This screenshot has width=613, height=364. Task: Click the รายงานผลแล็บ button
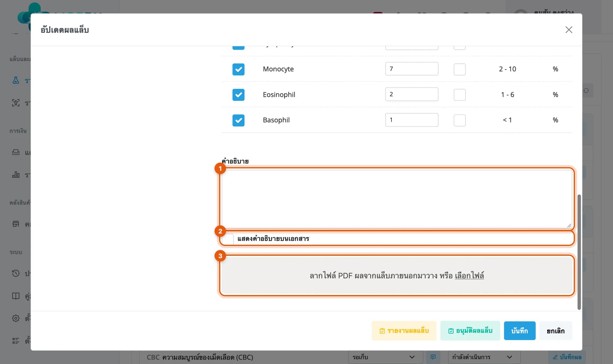pos(404,331)
